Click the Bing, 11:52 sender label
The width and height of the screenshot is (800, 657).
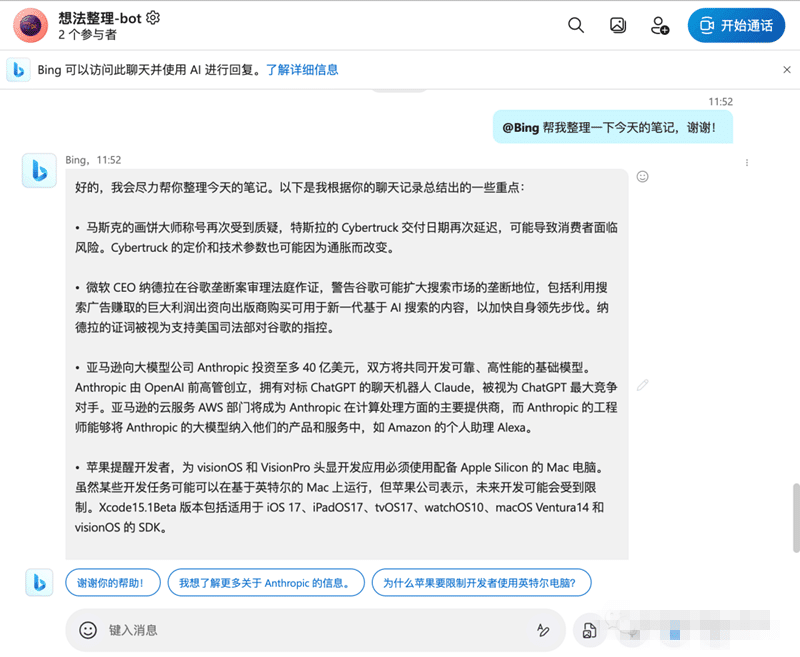point(93,160)
